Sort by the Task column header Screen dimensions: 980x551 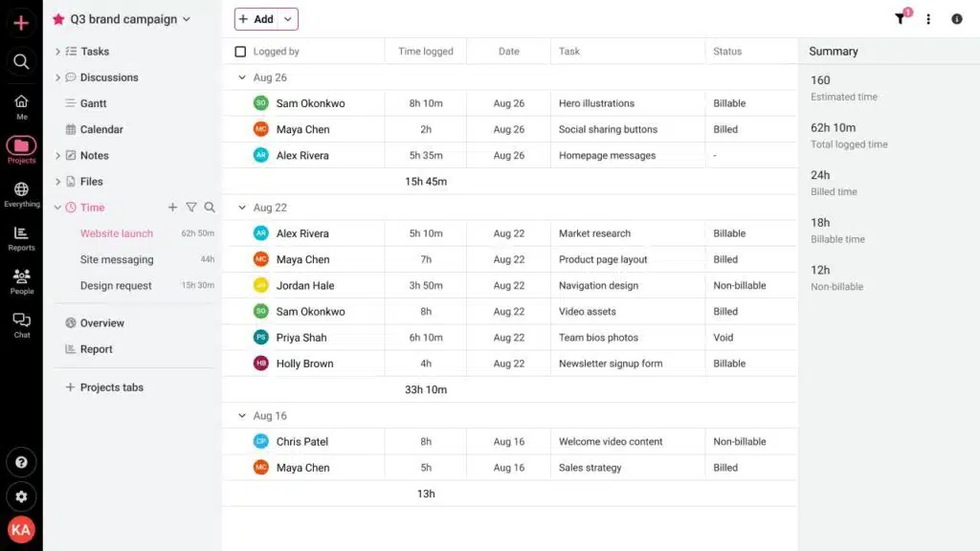[x=569, y=52]
